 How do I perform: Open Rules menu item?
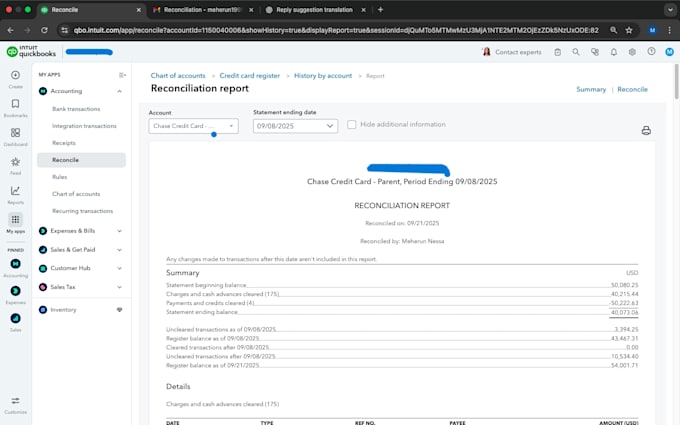tap(59, 177)
